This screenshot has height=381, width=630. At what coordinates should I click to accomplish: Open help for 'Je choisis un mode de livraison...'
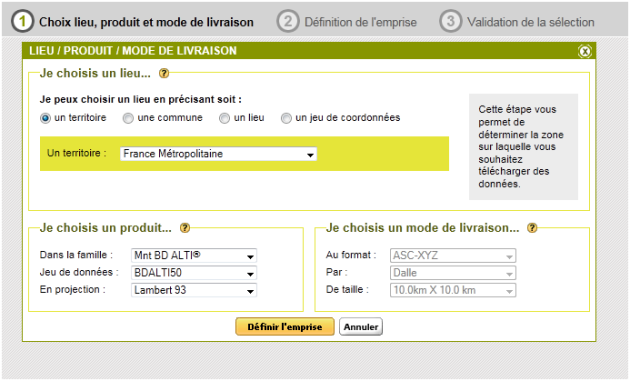coord(532,228)
